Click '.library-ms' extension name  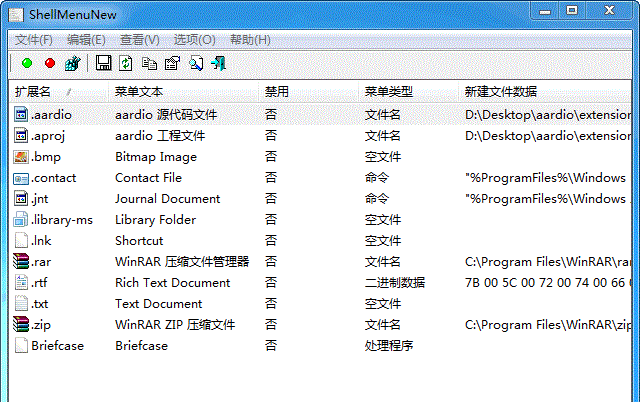click(62, 220)
